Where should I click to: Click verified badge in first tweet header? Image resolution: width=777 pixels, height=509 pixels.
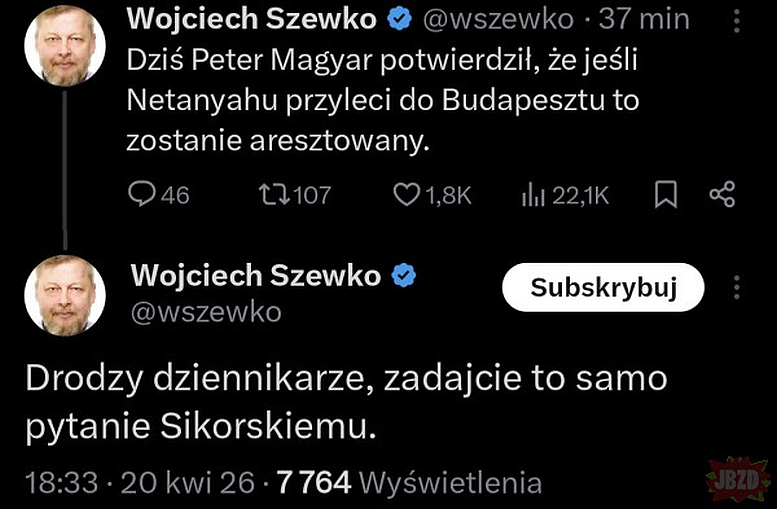(x=398, y=19)
